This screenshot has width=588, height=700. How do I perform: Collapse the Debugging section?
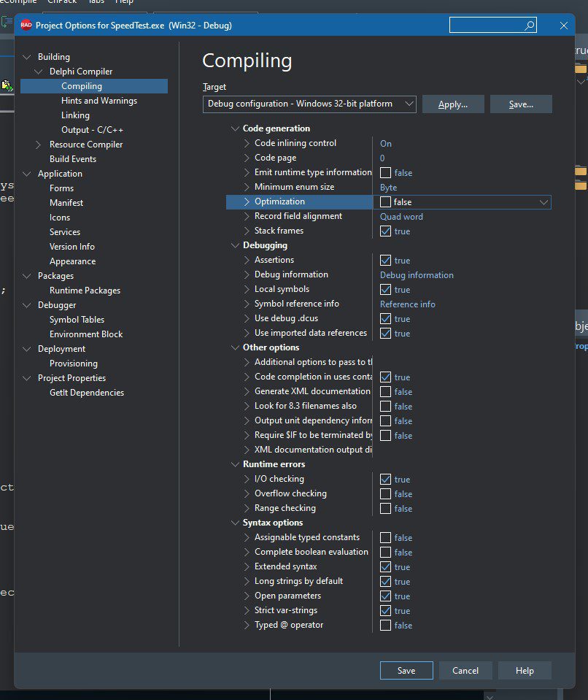(235, 245)
